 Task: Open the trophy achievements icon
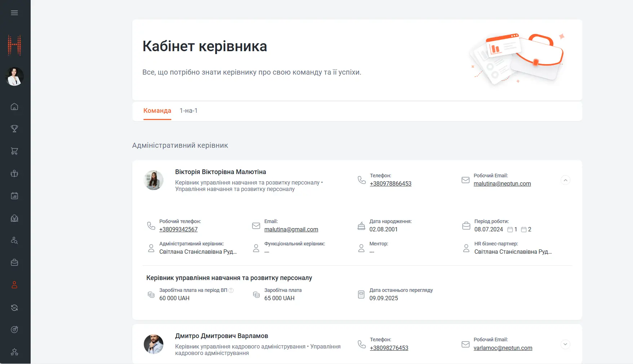tap(14, 129)
